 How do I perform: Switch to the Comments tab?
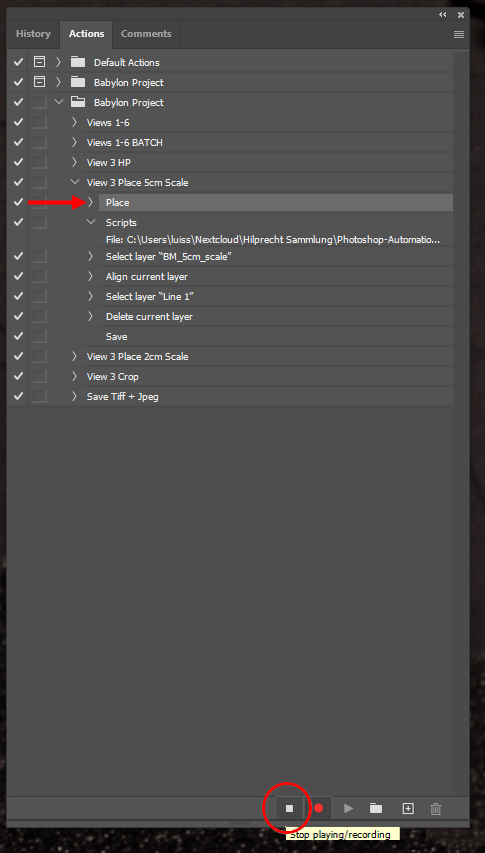(x=146, y=34)
